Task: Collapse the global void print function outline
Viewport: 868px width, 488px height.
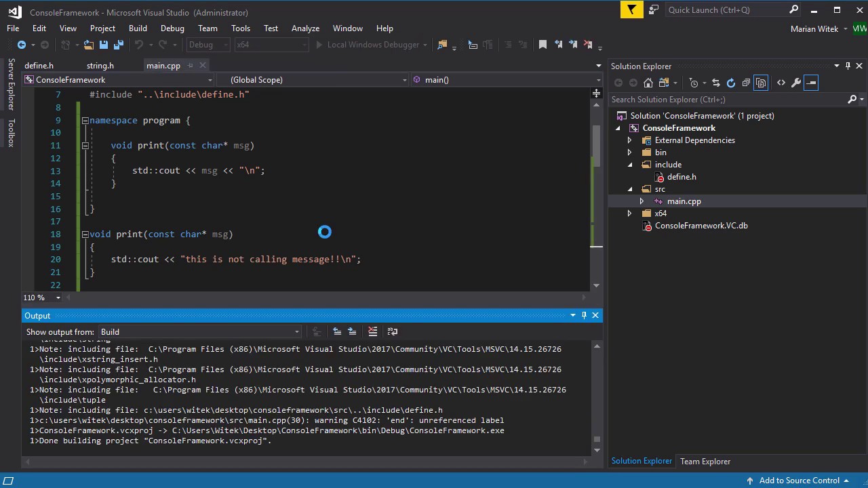Action: pos(85,234)
